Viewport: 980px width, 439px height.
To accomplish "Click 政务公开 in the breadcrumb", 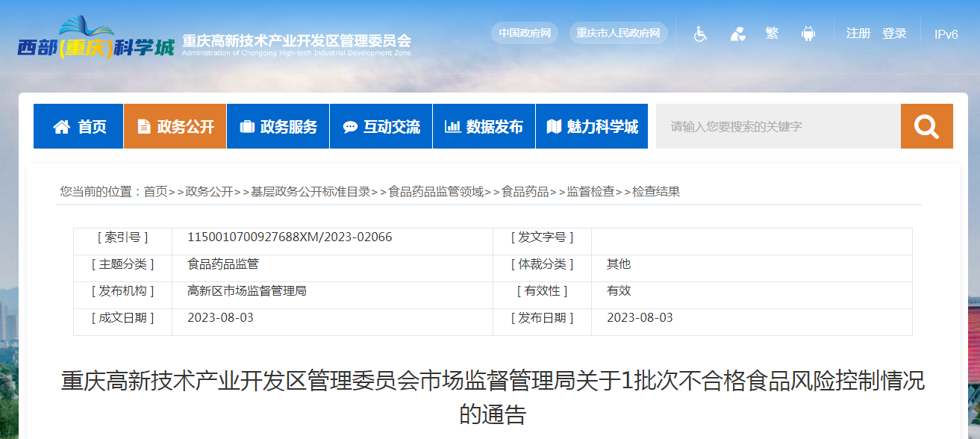I will pyautogui.click(x=209, y=192).
